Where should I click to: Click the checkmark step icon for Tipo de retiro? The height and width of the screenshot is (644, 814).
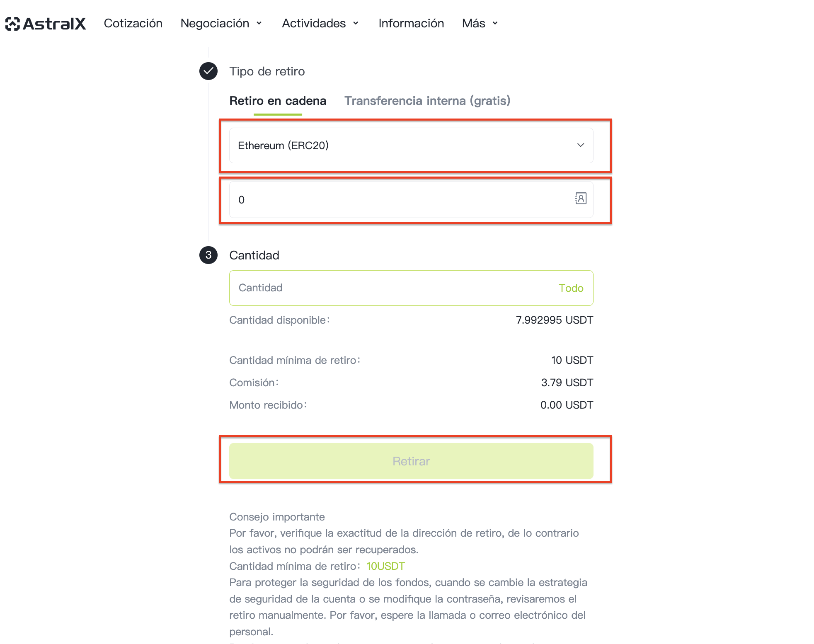[208, 71]
